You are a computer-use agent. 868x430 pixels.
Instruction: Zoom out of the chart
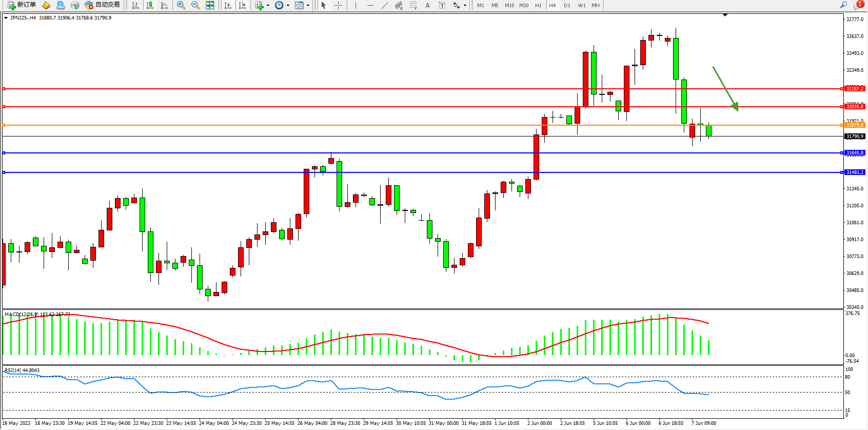[x=195, y=5]
